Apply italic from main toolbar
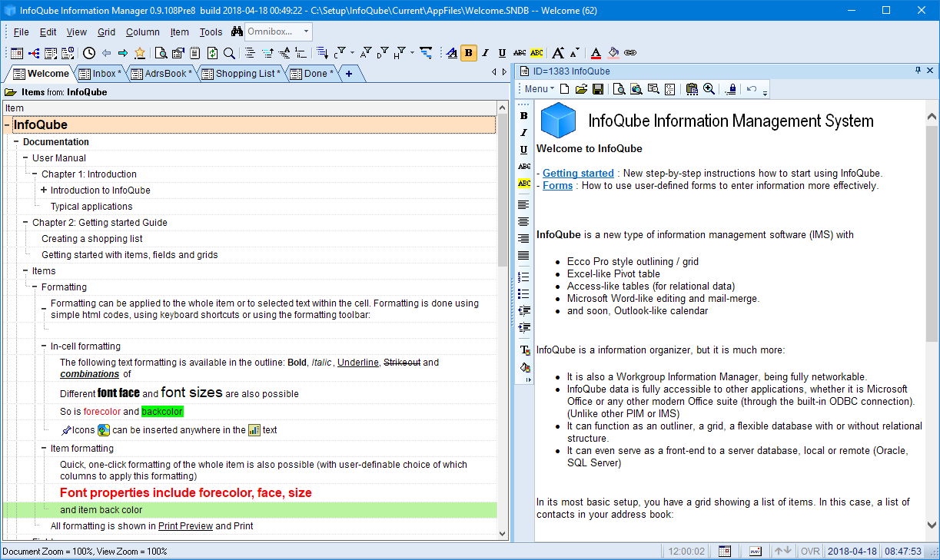Screen dimensions: 940x560 click(x=486, y=53)
